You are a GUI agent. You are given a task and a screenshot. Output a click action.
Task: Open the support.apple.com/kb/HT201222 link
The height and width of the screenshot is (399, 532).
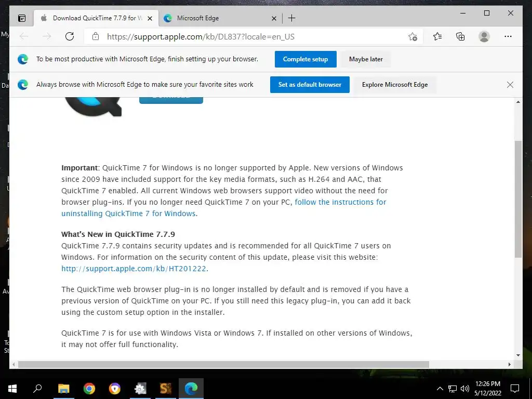pos(134,269)
